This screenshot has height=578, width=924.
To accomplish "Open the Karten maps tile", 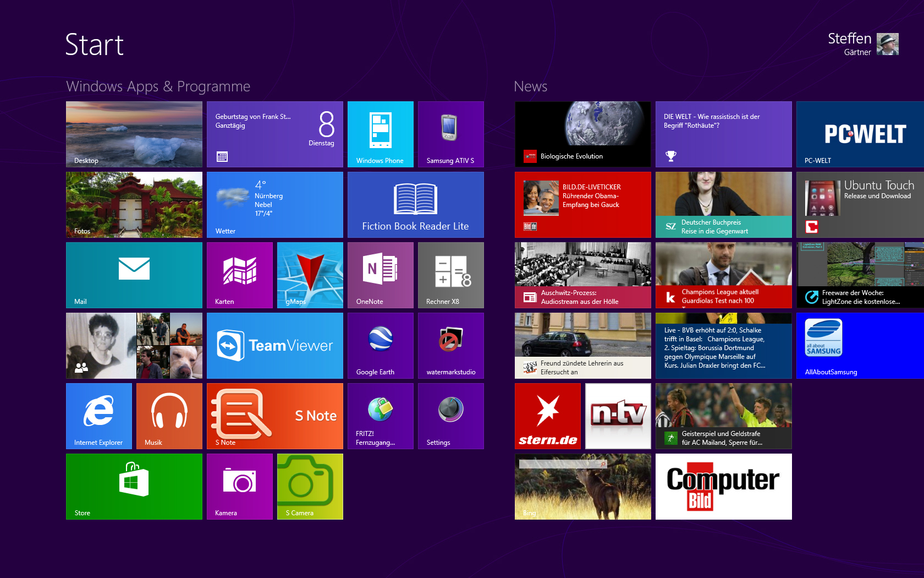I will [240, 275].
